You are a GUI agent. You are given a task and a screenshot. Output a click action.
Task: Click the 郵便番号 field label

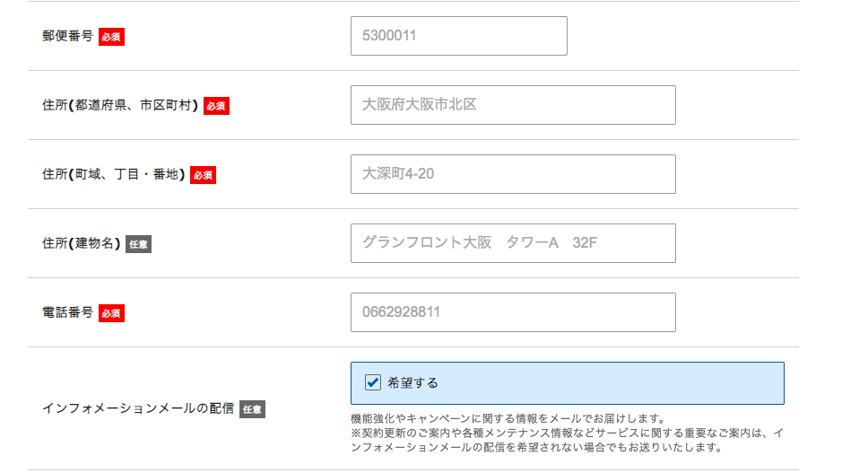click(x=67, y=36)
